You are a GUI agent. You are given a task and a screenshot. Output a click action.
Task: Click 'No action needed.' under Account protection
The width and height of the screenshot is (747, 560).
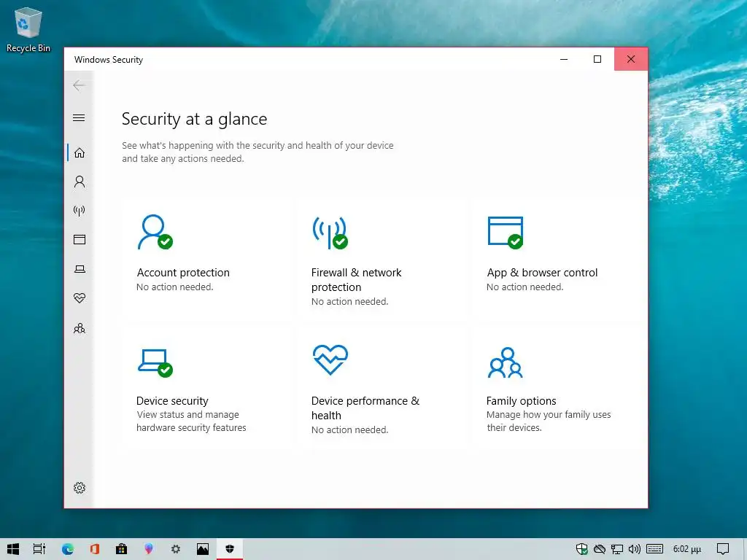(x=175, y=287)
